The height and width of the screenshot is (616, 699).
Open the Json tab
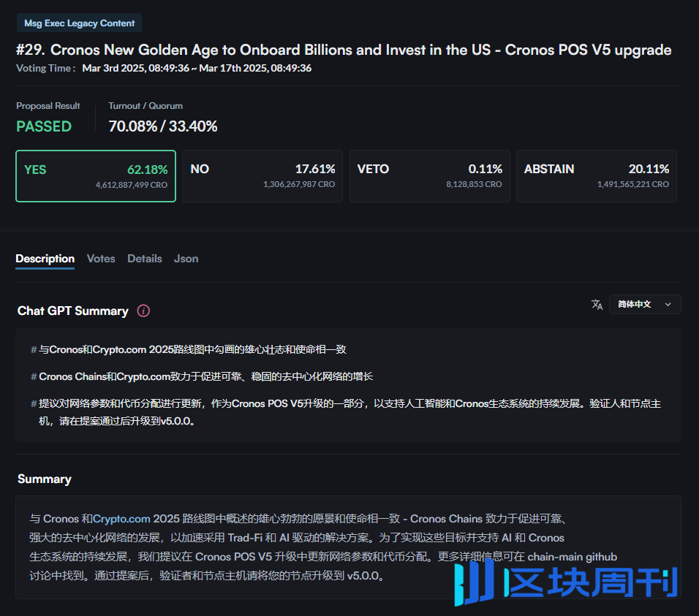coord(186,259)
